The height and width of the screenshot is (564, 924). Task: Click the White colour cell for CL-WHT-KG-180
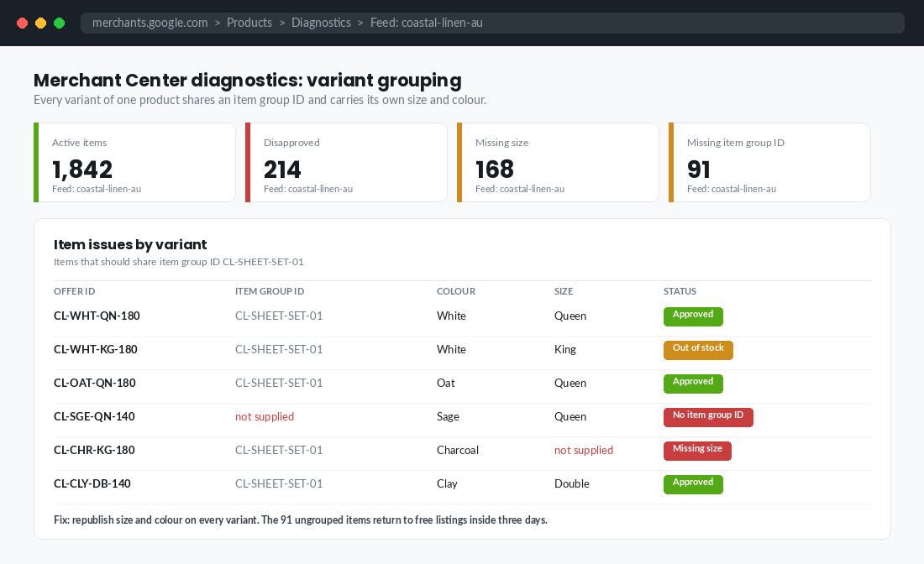(451, 350)
